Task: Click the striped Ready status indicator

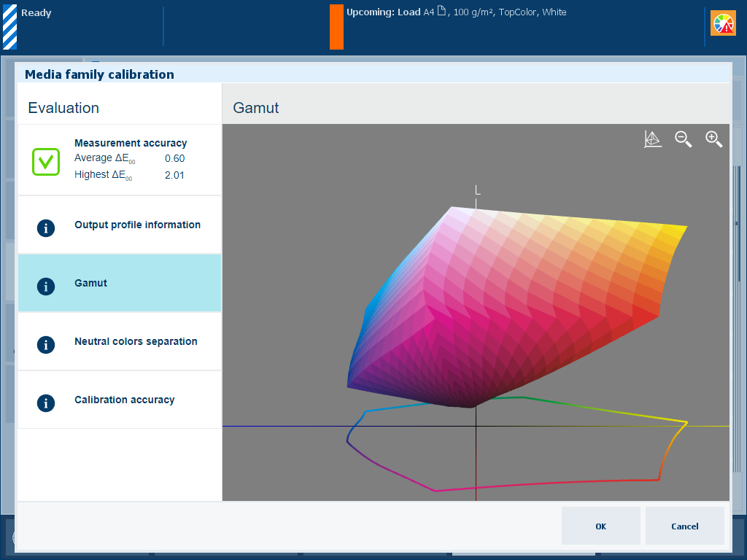Action: coord(9,26)
